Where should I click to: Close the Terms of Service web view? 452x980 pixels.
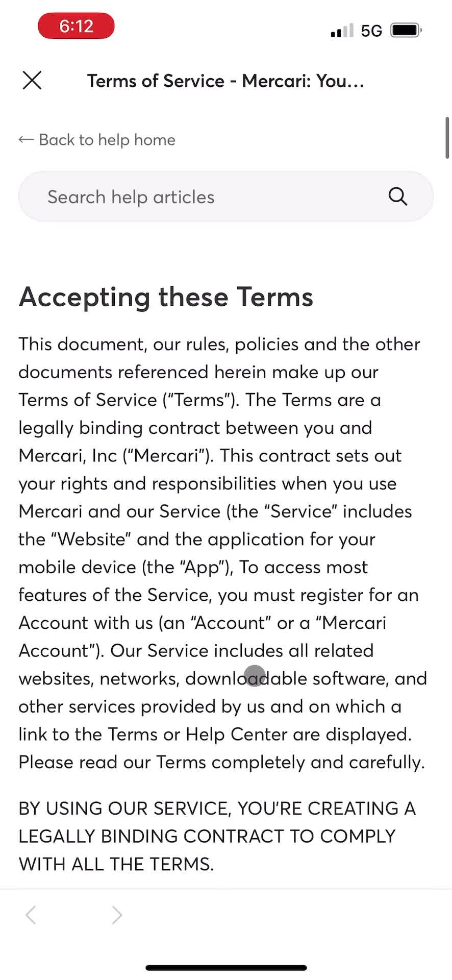[32, 81]
